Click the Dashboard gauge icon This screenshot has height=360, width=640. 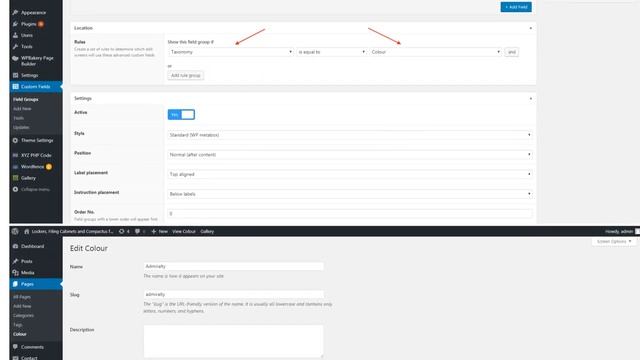(x=16, y=247)
